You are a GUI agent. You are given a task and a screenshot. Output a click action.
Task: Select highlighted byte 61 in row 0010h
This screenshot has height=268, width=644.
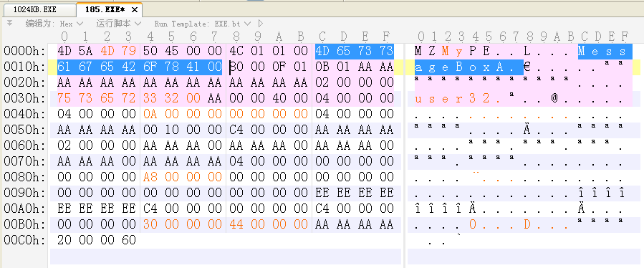pyautogui.click(x=64, y=67)
